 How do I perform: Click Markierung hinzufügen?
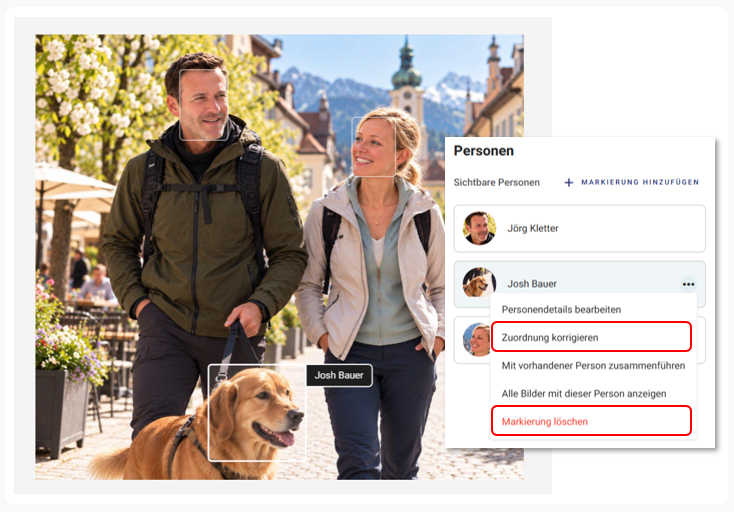[640, 182]
